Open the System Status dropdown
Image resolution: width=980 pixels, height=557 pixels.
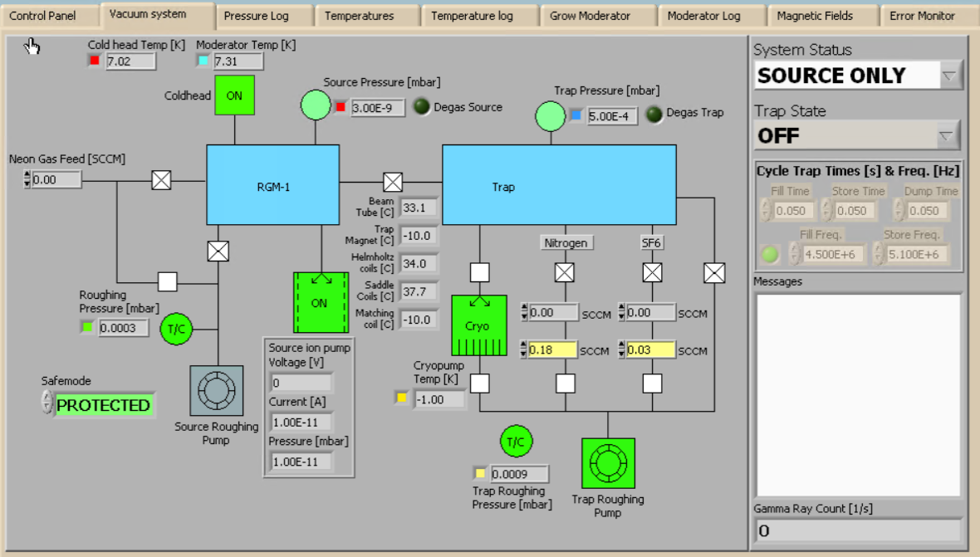[949, 76]
